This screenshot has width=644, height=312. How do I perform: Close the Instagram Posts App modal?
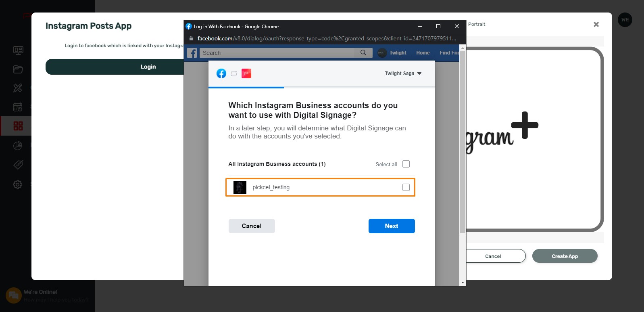click(596, 24)
